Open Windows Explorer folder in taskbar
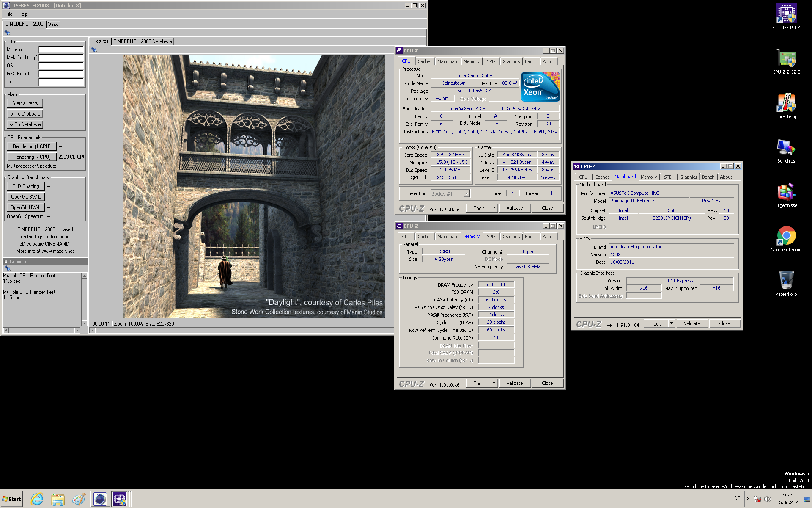 (58, 499)
